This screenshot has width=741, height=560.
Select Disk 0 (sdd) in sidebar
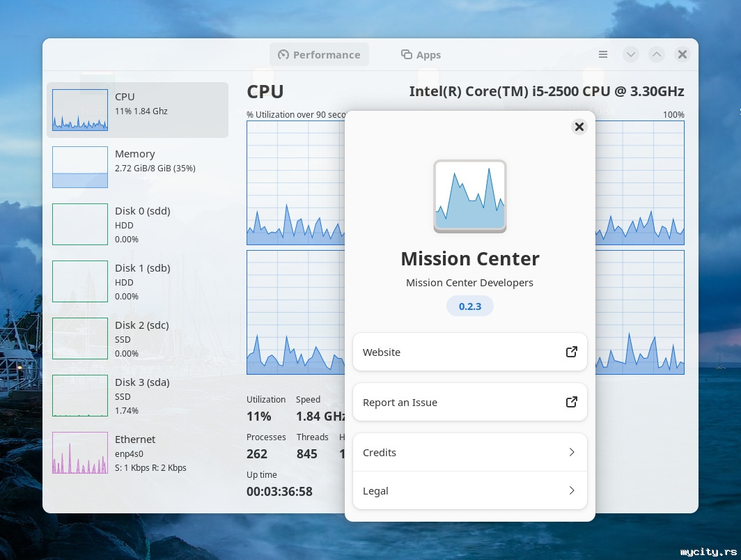pyautogui.click(x=137, y=224)
